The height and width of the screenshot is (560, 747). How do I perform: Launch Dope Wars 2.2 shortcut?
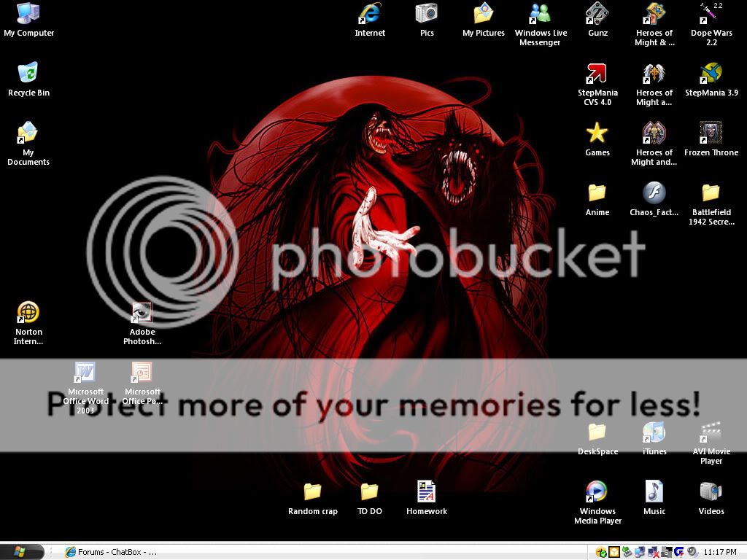(711, 15)
